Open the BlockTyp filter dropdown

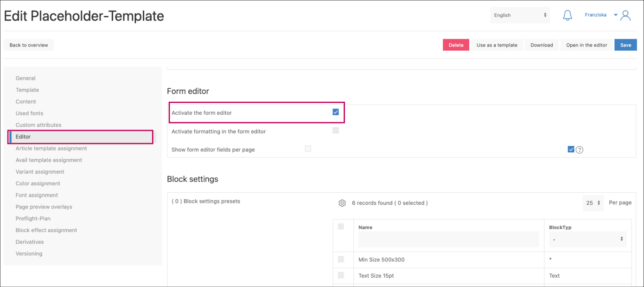pyautogui.click(x=587, y=239)
